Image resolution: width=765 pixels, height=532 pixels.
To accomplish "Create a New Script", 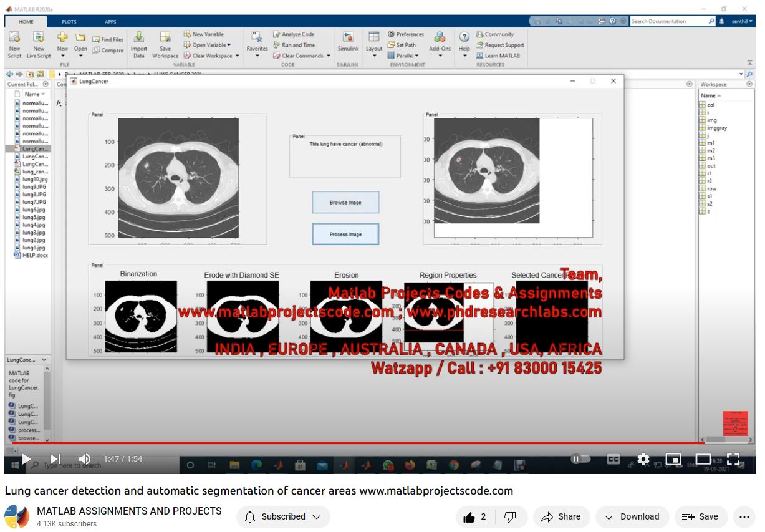I will pos(14,44).
